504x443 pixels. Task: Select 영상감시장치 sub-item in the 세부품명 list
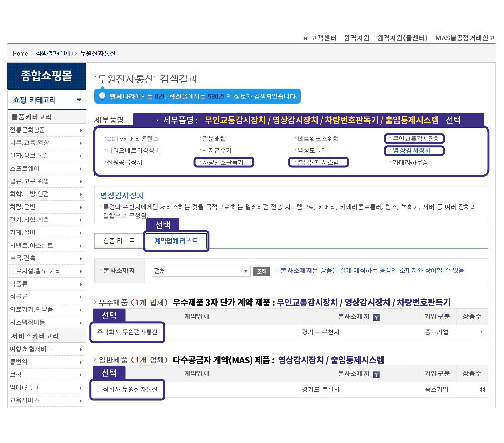[x=412, y=151]
